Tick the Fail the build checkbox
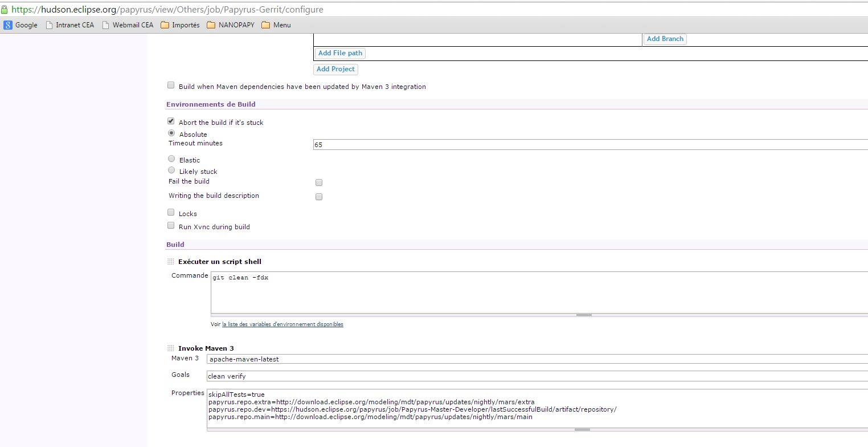This screenshot has width=868, height=447. 319,182
